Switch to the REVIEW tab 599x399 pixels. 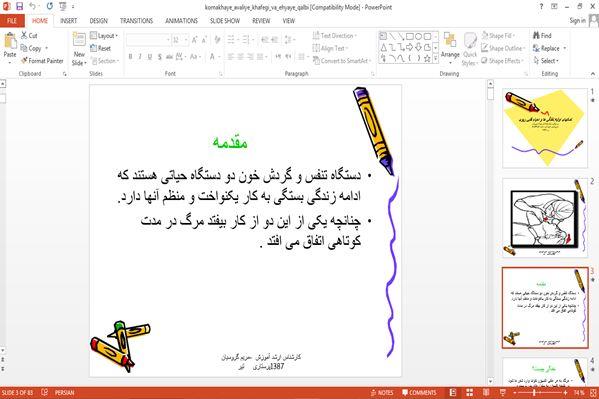tap(261, 21)
